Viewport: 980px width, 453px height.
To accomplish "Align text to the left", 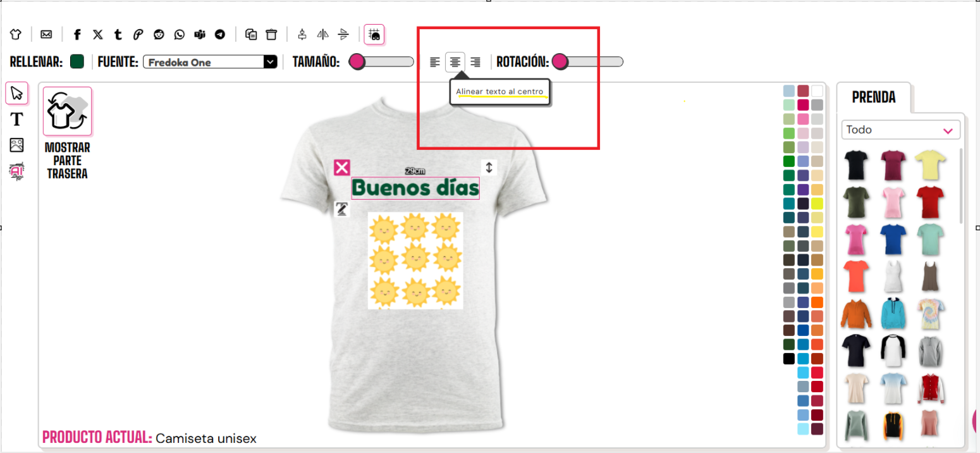I will click(x=435, y=62).
